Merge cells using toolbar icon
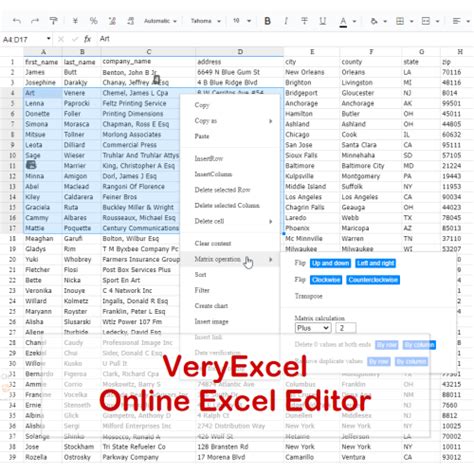474x474 pixels. (426, 21)
